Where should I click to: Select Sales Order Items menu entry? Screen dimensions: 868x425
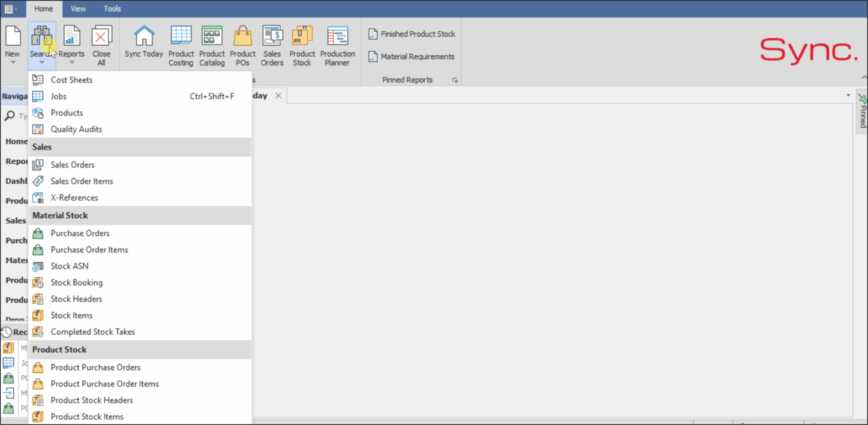(140, 181)
